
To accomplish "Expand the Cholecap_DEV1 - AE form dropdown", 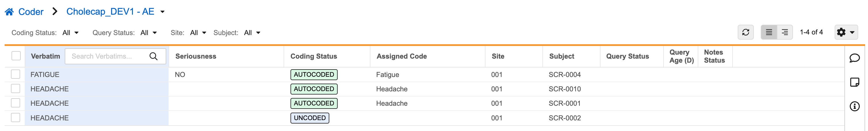I will click(162, 12).
